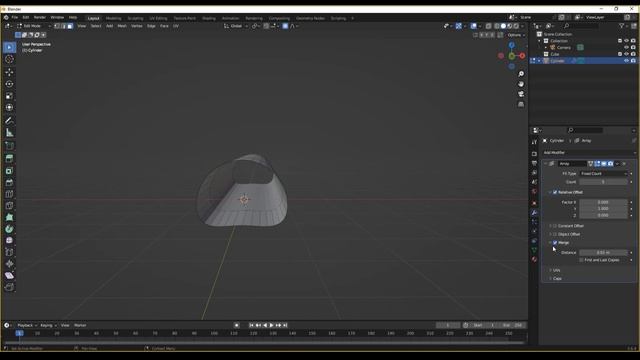Click the Marker menu in timeline
Screen dimensions: 640x360
(80, 325)
